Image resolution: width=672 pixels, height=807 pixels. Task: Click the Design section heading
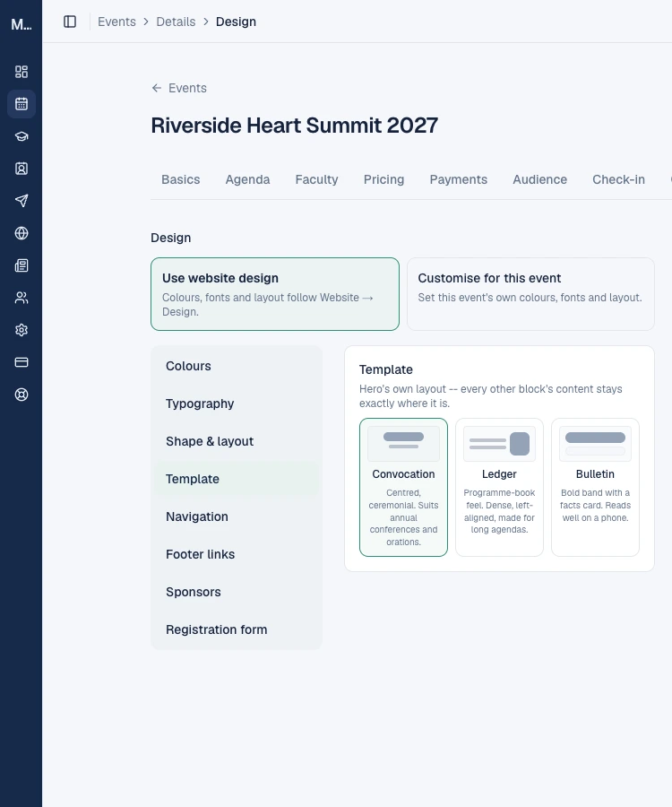pyautogui.click(x=171, y=238)
